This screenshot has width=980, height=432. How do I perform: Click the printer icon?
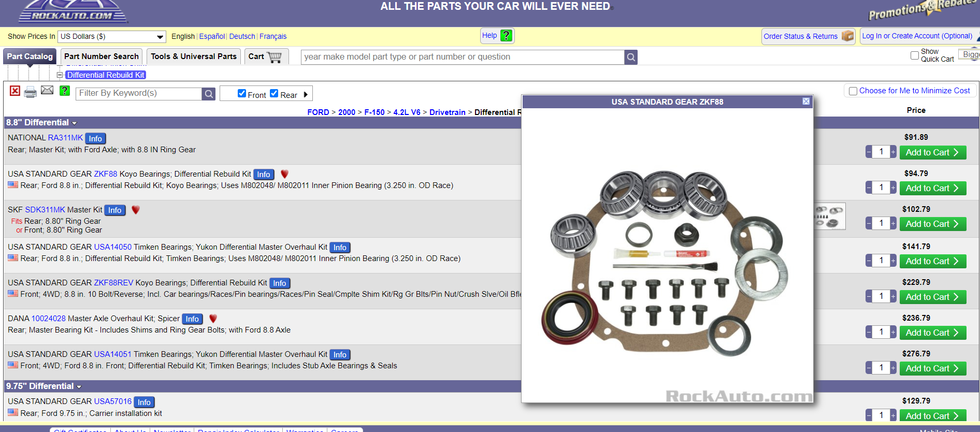pos(31,92)
